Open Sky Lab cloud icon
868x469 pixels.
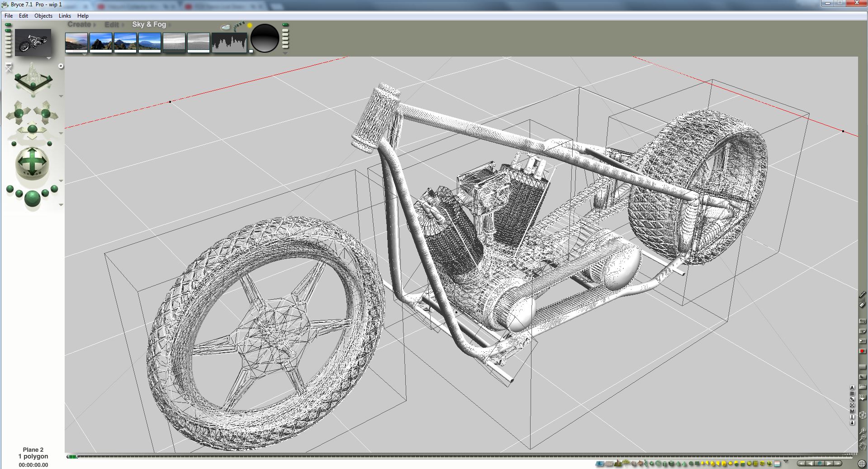click(x=226, y=27)
